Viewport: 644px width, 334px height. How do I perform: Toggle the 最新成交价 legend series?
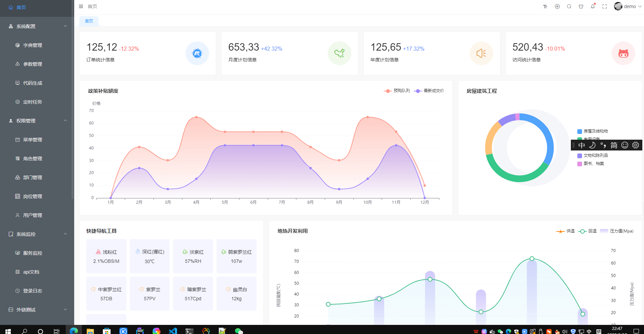click(x=429, y=91)
